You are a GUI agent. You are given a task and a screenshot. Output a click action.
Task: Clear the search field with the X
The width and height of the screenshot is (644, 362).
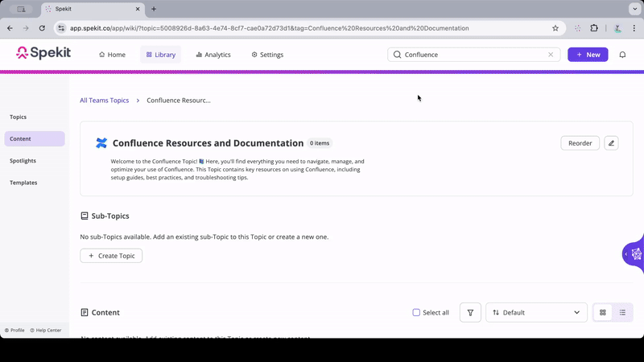(551, 55)
